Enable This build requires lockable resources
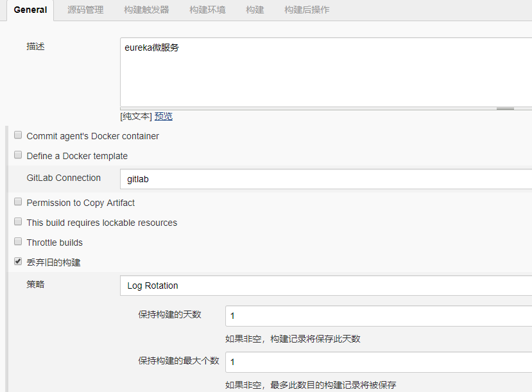532x392 pixels. (x=18, y=222)
